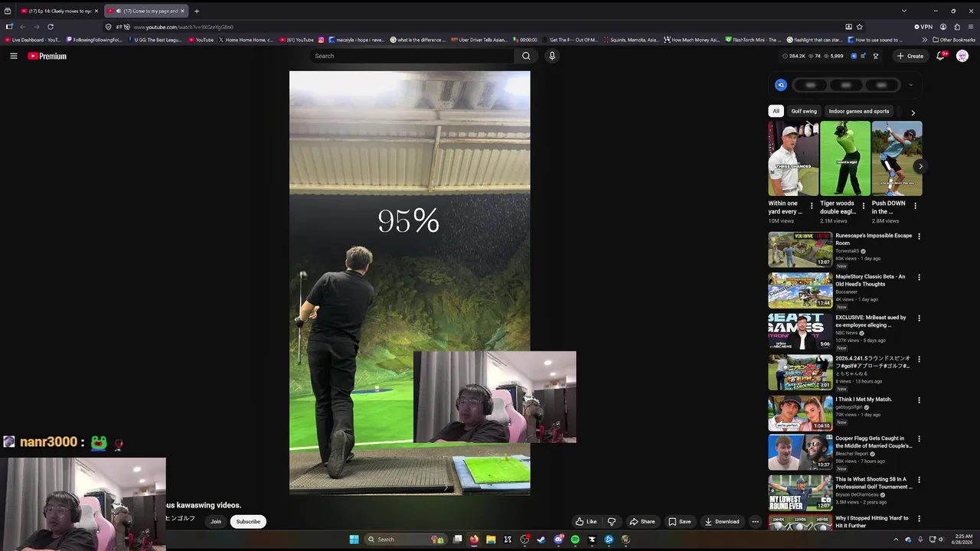This screenshot has width=980, height=551.
Task: Open Task View on taskbar
Action: click(x=457, y=540)
